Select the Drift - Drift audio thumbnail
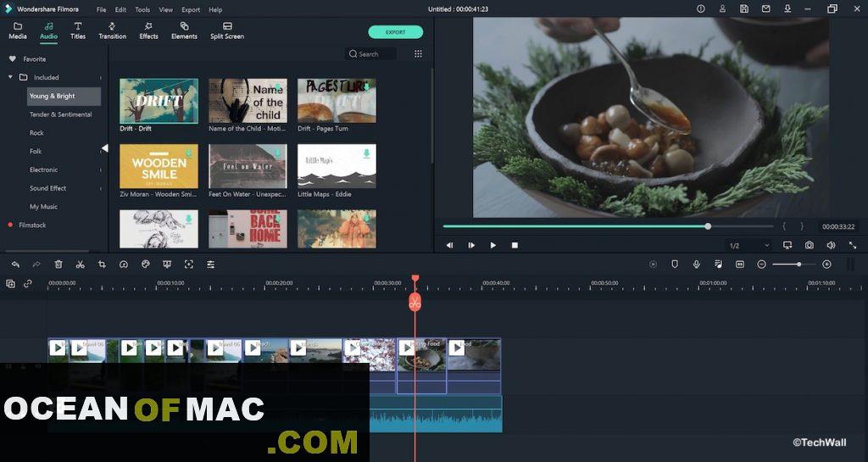This screenshot has height=462, width=868. coord(159,101)
